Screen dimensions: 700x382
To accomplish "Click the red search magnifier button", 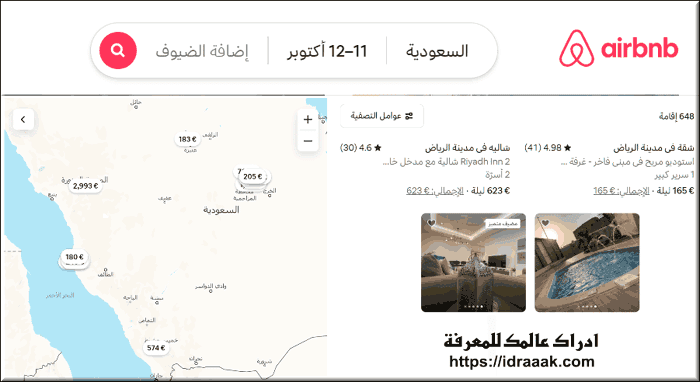I will pos(118,50).
